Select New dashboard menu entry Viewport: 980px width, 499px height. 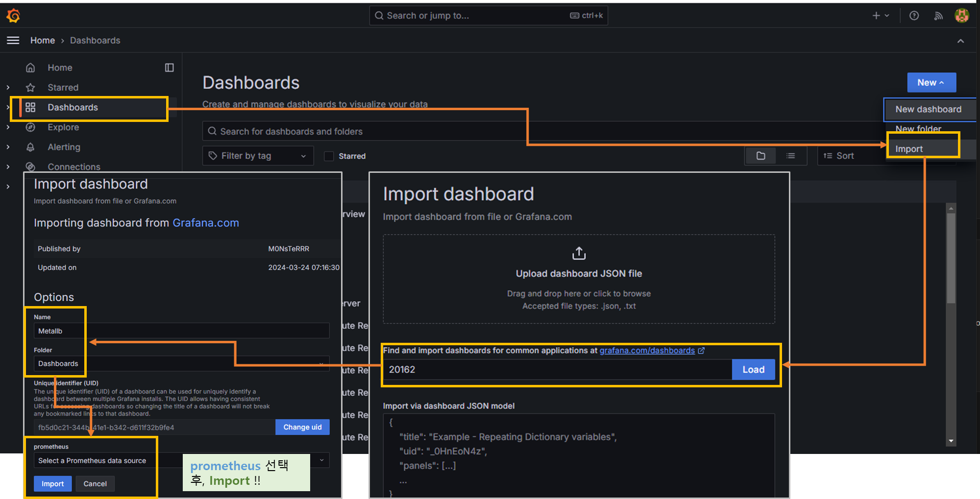(x=929, y=109)
